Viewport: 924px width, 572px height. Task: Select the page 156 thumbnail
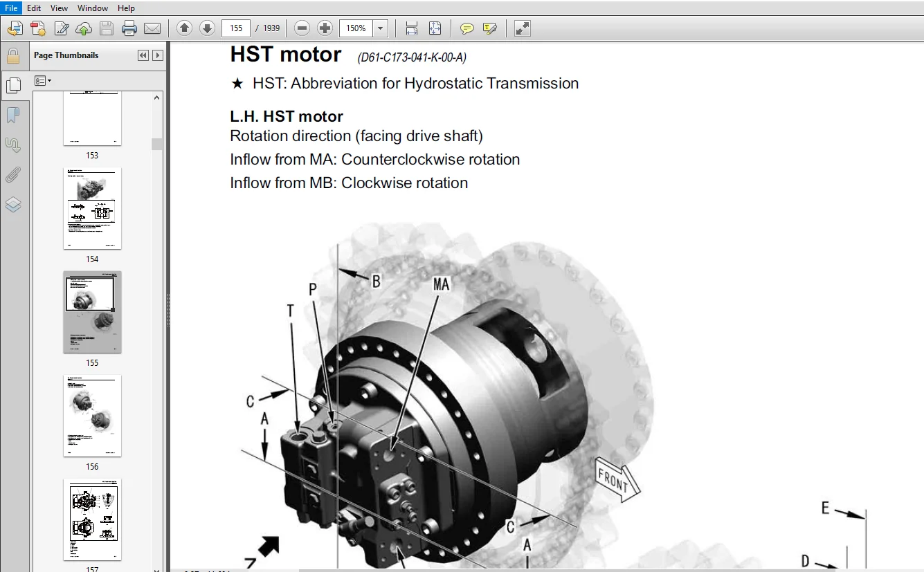coord(92,416)
